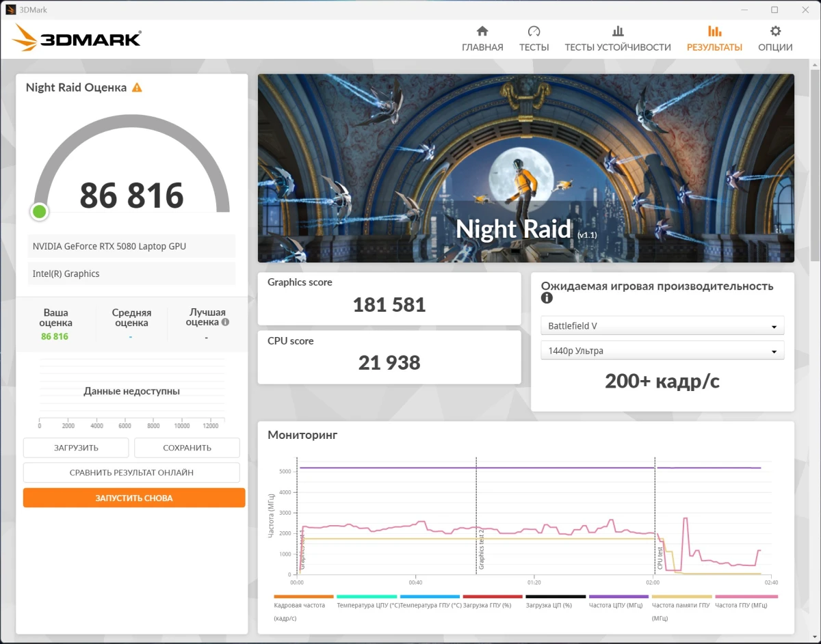Click the Intel(R) Graphics entry
Screen dimensions: 821x644
131,273
